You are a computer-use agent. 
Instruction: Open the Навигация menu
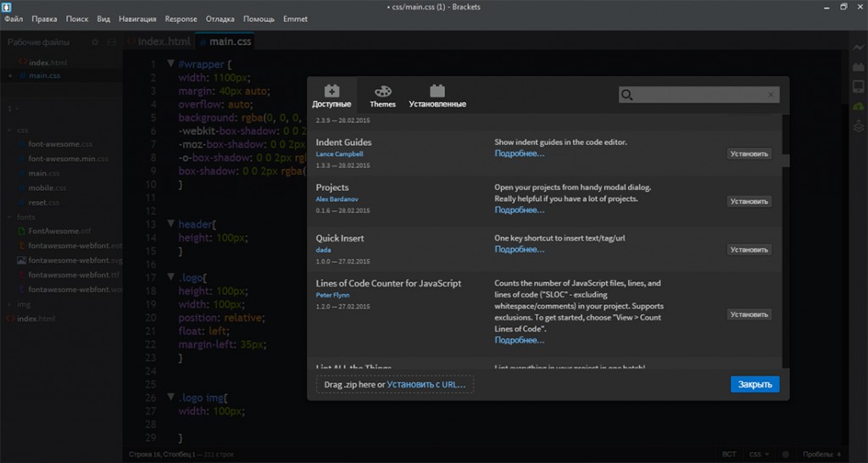point(137,19)
